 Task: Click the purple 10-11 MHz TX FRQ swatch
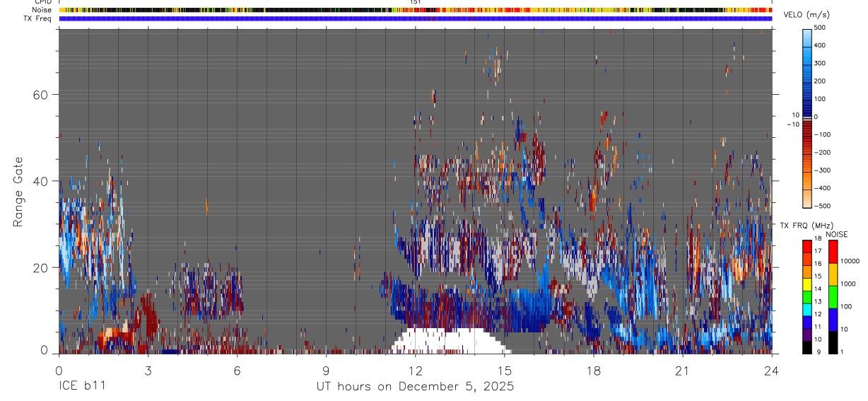point(807,334)
